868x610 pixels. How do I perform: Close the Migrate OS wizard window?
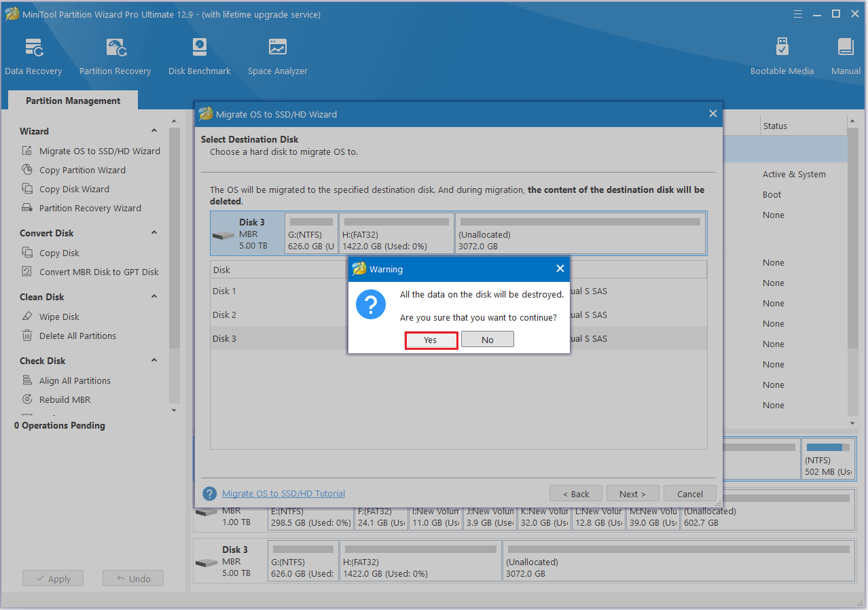tap(713, 114)
